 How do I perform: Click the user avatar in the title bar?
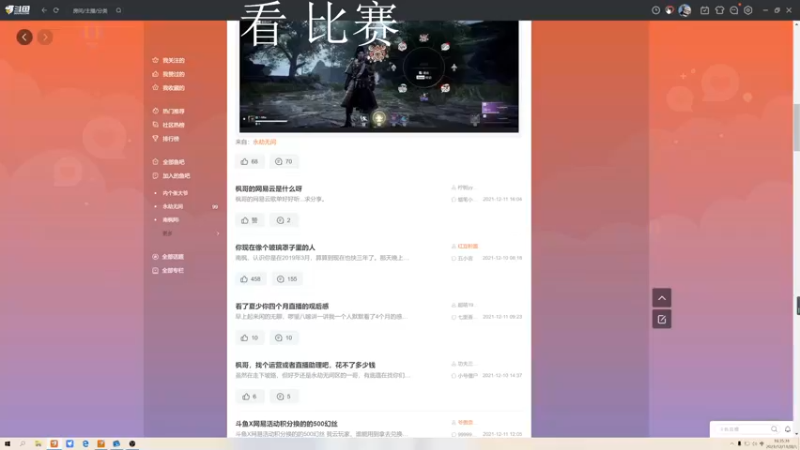(x=685, y=10)
